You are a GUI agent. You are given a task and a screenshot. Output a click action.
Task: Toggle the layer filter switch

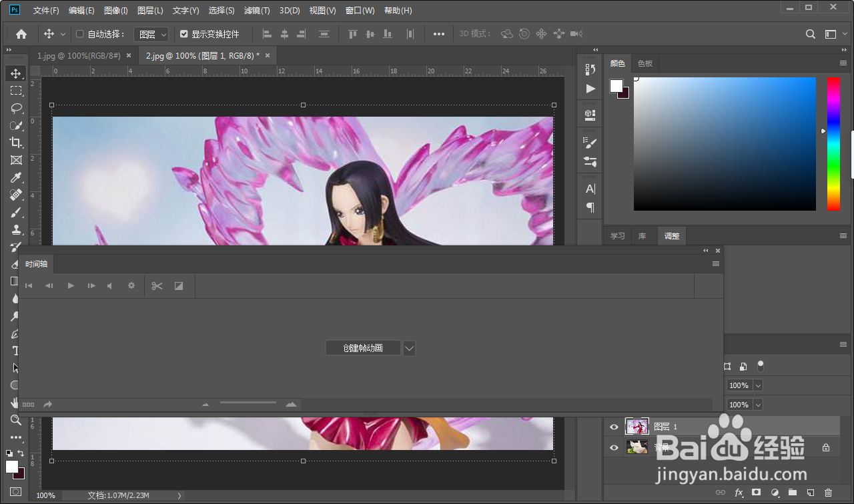click(761, 365)
